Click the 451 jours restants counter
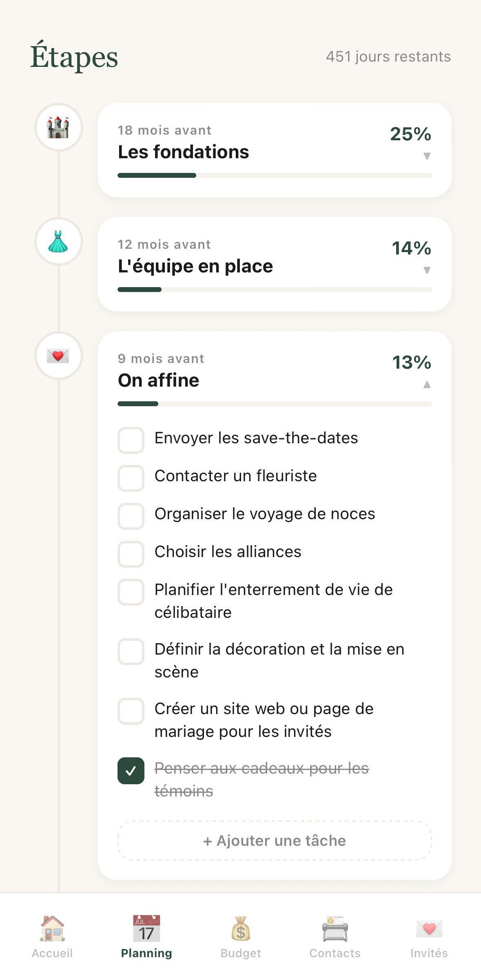481x980 pixels. pos(388,57)
